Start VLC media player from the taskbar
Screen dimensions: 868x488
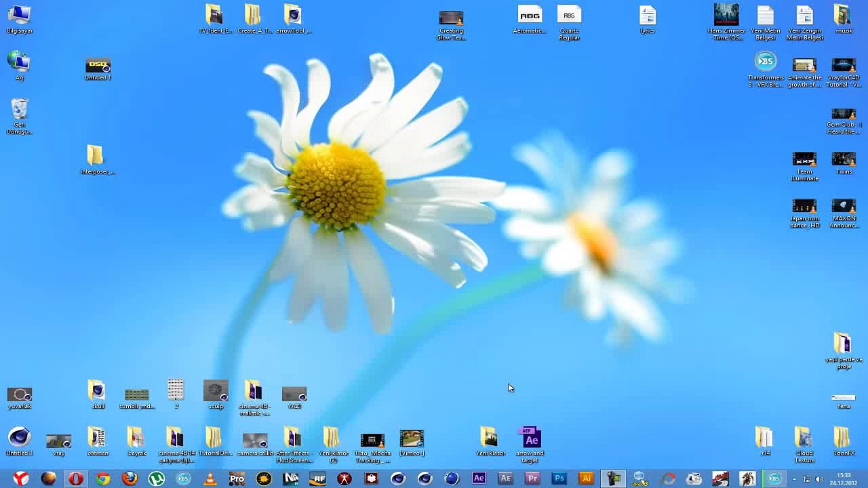pyautogui.click(x=210, y=479)
